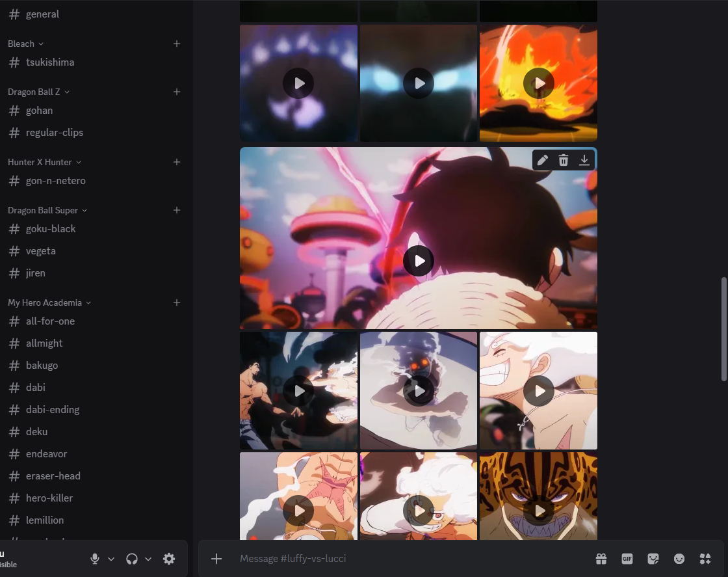Add channel to My Hero Academia category
This screenshot has width=728, height=577.
[177, 303]
